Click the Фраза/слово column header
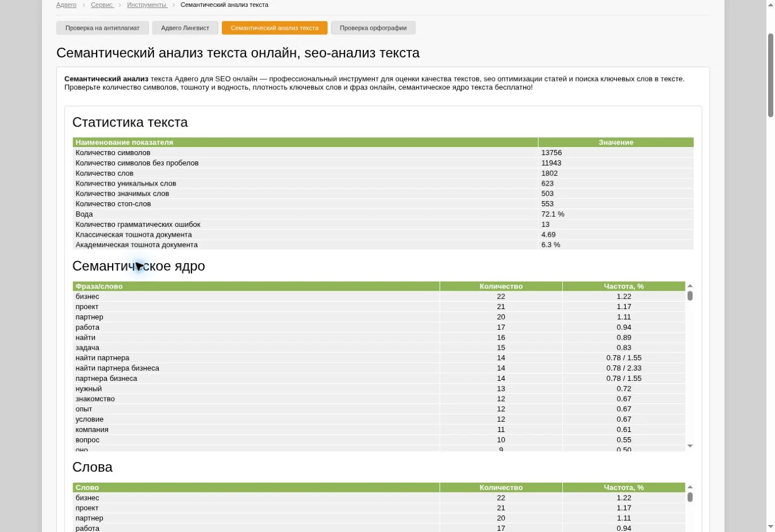 click(256, 286)
